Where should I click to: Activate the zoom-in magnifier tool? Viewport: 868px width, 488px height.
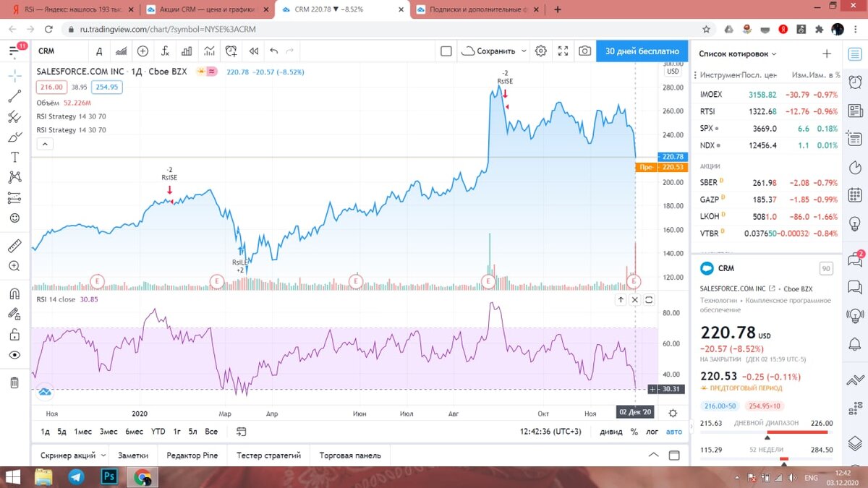click(14, 266)
